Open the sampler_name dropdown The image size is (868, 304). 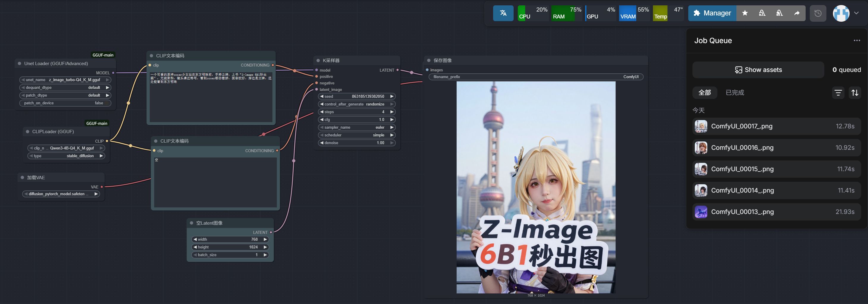(x=357, y=127)
